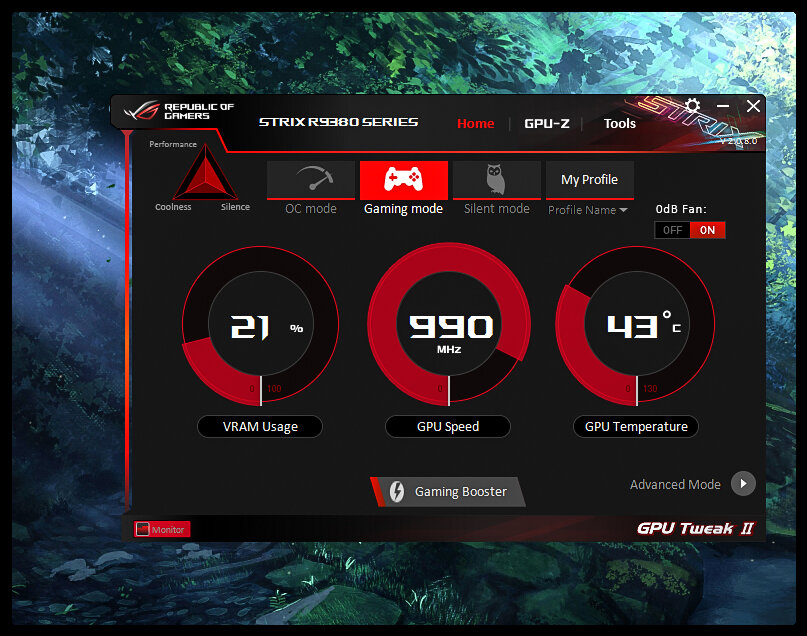Turn the 0dB Fan ON
The height and width of the screenshot is (636, 807).
pyautogui.click(x=707, y=229)
